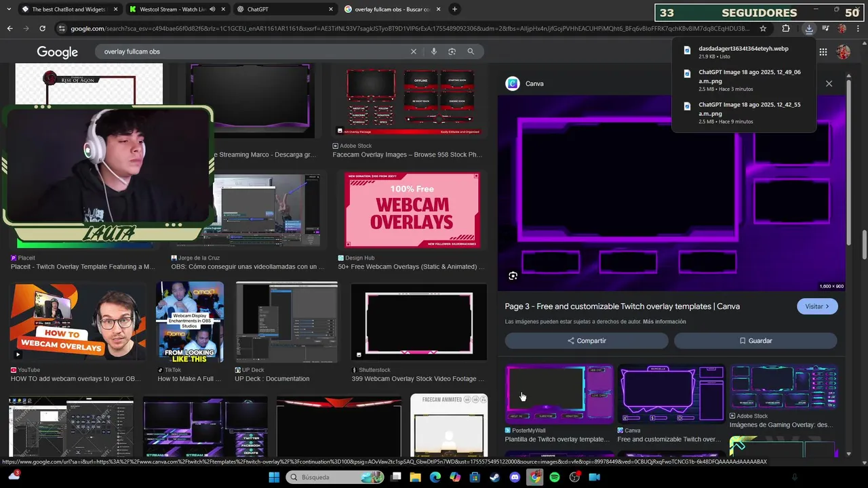Close the Canva image preview panel
Viewport: 868px width, 488px height.
829,83
